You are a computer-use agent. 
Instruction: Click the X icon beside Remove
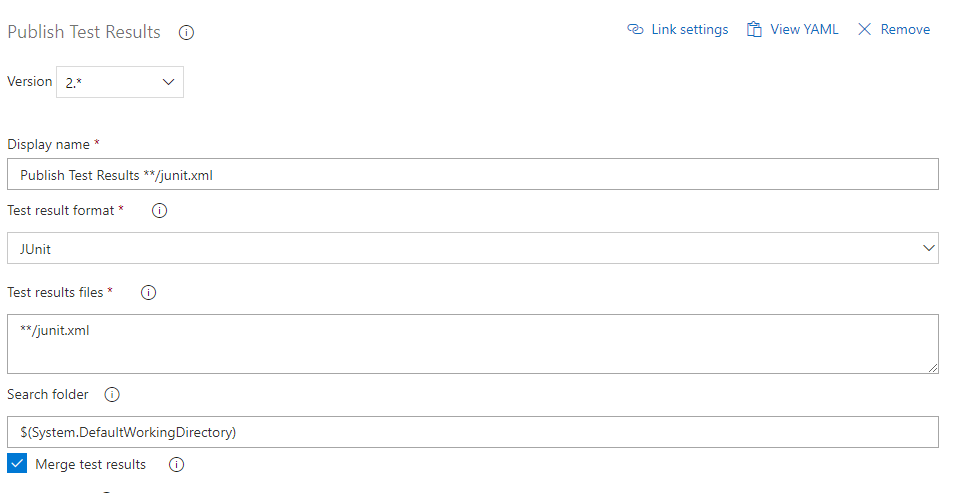865,30
